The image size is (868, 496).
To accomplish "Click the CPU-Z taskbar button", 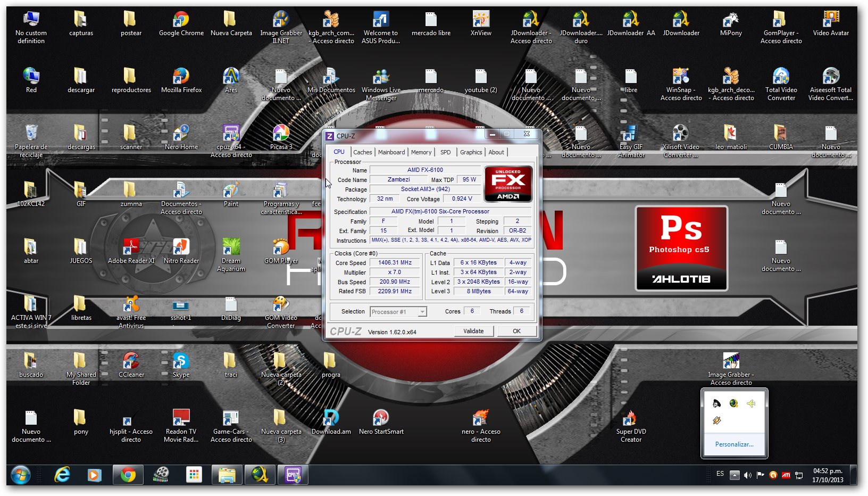I will point(293,475).
